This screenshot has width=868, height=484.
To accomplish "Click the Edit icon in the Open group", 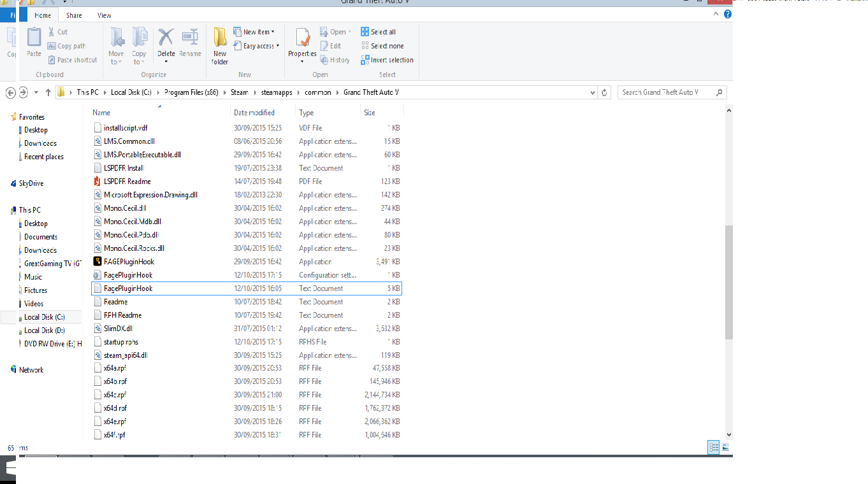I will pyautogui.click(x=324, y=46).
